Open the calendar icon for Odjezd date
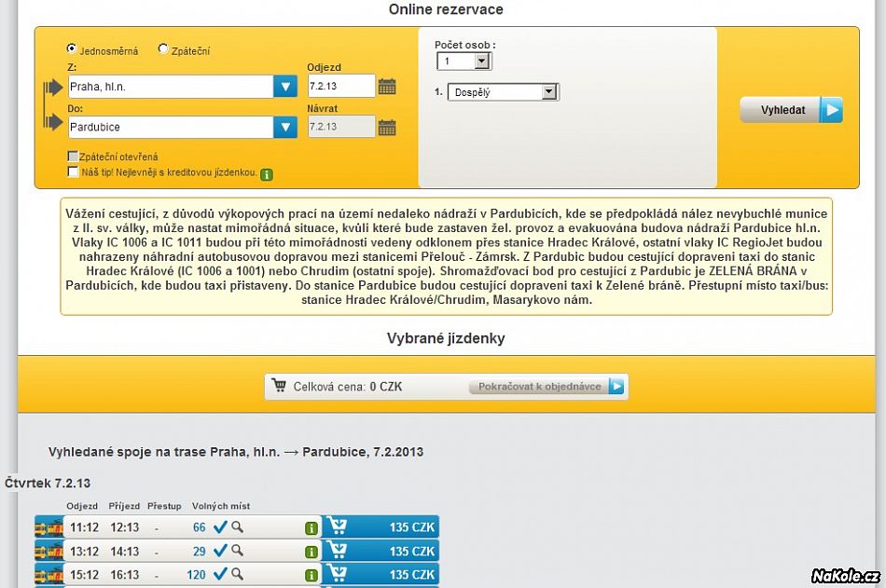Image resolution: width=886 pixels, height=588 pixels. coord(387,87)
